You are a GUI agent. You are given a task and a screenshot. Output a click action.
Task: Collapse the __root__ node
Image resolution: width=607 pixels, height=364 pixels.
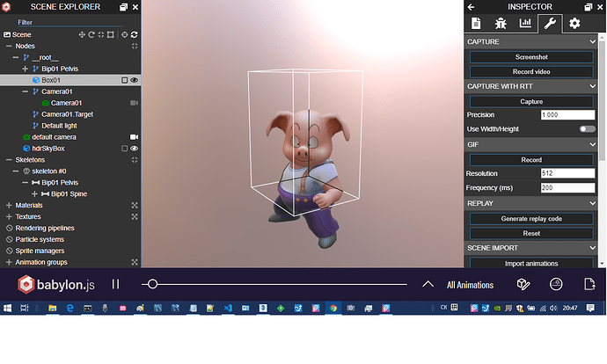[16, 58]
